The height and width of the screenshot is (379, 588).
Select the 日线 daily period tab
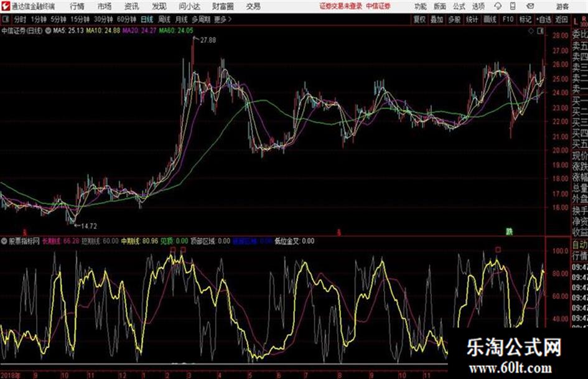tap(147, 19)
